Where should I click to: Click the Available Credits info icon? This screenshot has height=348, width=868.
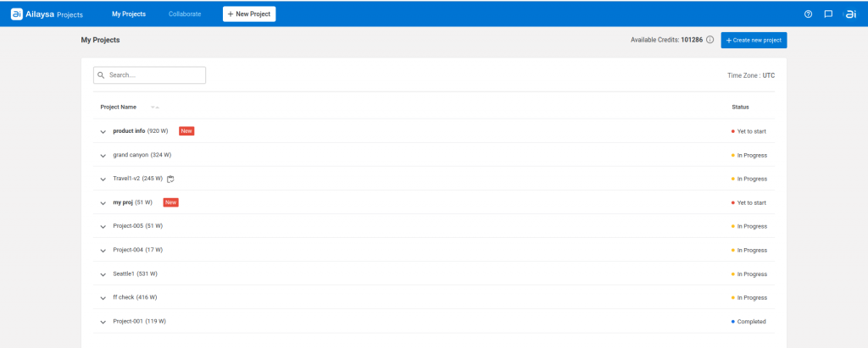pos(709,40)
